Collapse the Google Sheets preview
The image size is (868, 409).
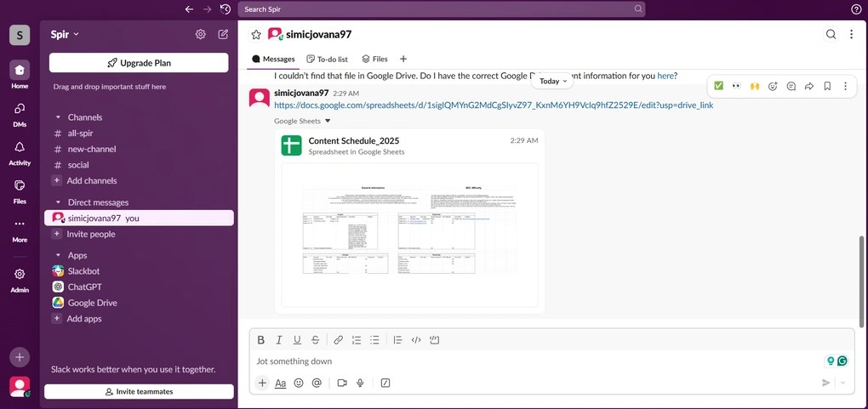click(327, 121)
